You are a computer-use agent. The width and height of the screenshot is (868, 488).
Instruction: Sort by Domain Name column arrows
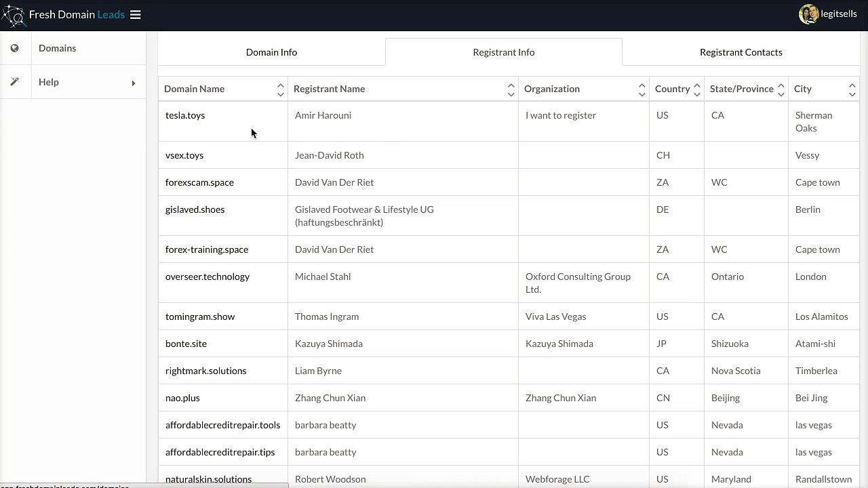click(x=280, y=89)
